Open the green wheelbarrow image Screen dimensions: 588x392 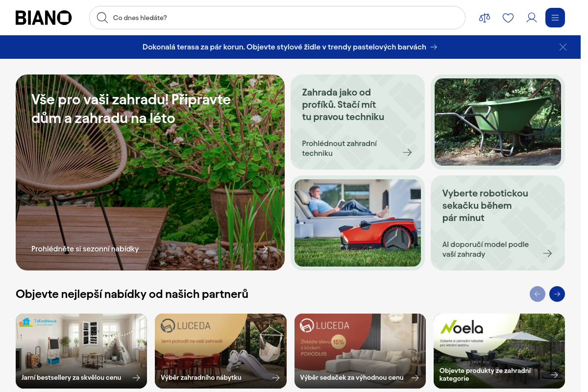pos(497,122)
